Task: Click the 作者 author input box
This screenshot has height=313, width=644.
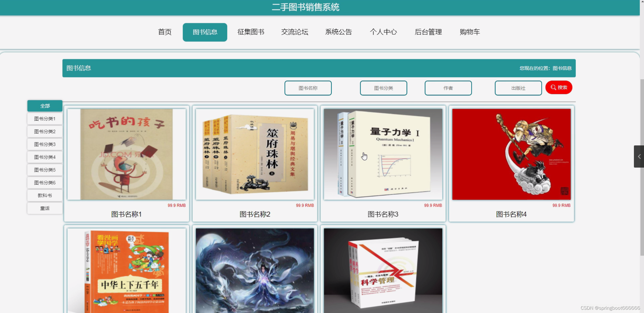Action: click(448, 88)
